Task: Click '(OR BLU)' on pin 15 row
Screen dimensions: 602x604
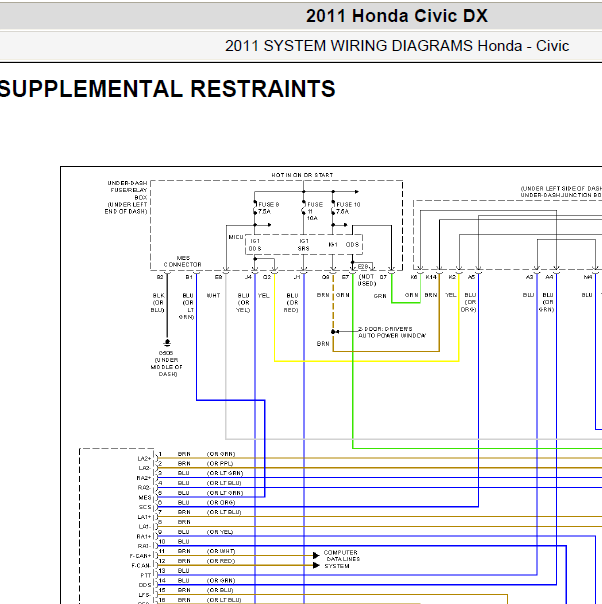Action: click(220, 590)
